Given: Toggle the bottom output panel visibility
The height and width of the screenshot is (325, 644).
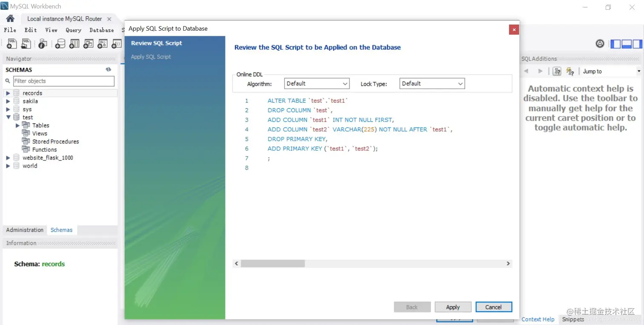Looking at the screenshot, I should [627, 44].
